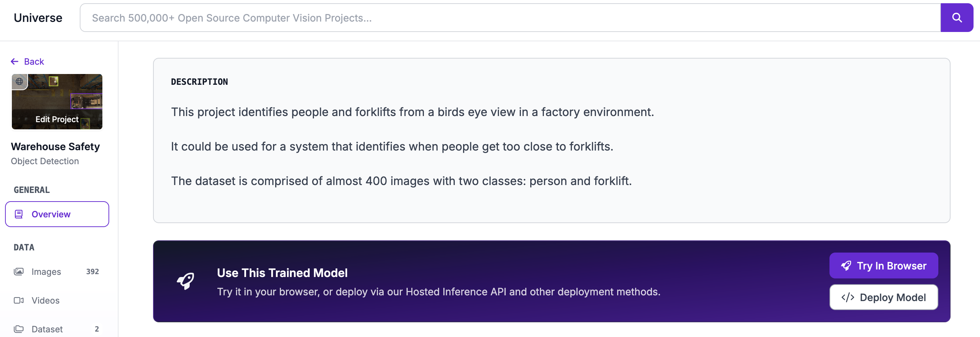Click the rocket icon in the trained model banner
The width and height of the screenshot is (980, 337).
186,281
